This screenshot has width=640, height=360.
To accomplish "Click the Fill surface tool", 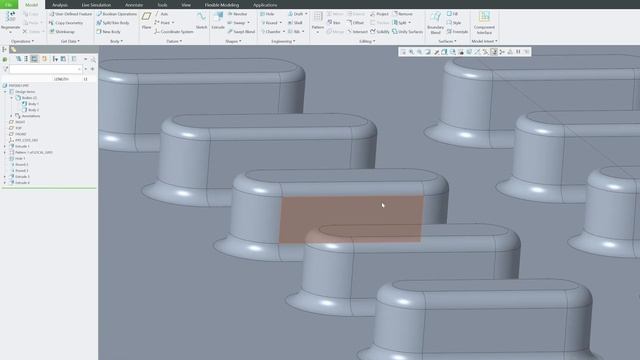I will pos(452,14).
